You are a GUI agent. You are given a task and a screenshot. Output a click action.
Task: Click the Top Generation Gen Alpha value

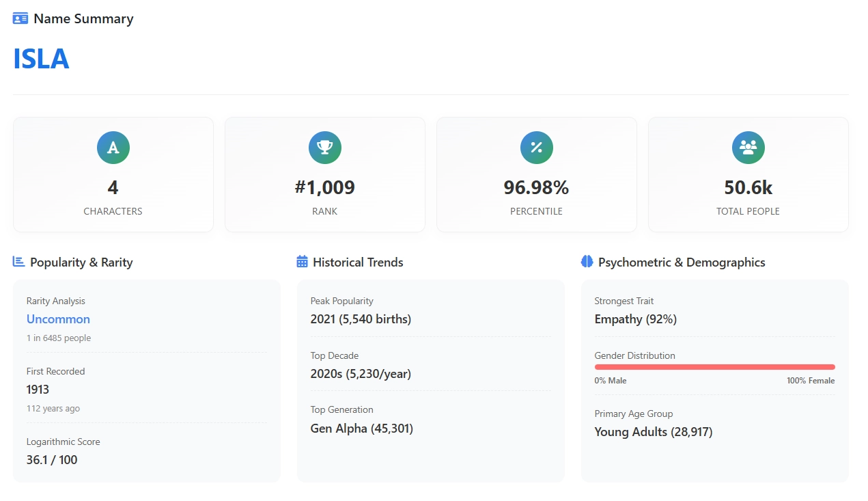(x=362, y=429)
